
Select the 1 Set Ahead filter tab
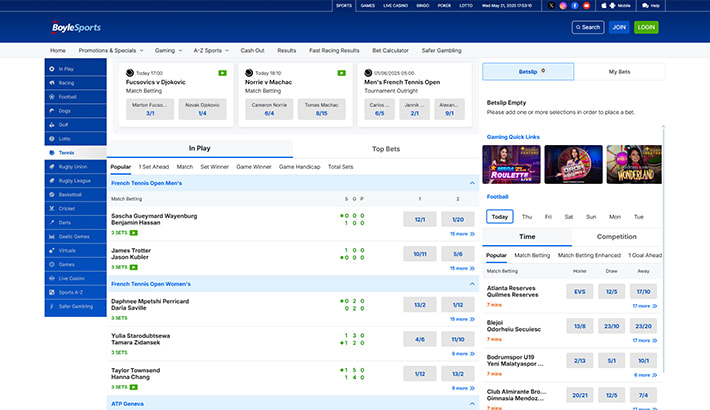point(154,167)
